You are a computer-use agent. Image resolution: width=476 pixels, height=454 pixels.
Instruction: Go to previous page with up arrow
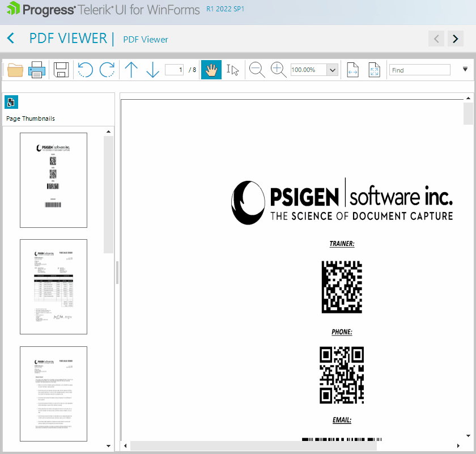(131, 70)
